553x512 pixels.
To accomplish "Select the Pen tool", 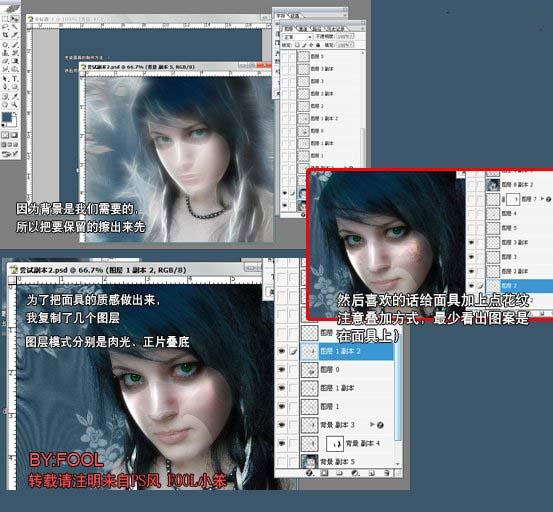I will (x=5, y=87).
